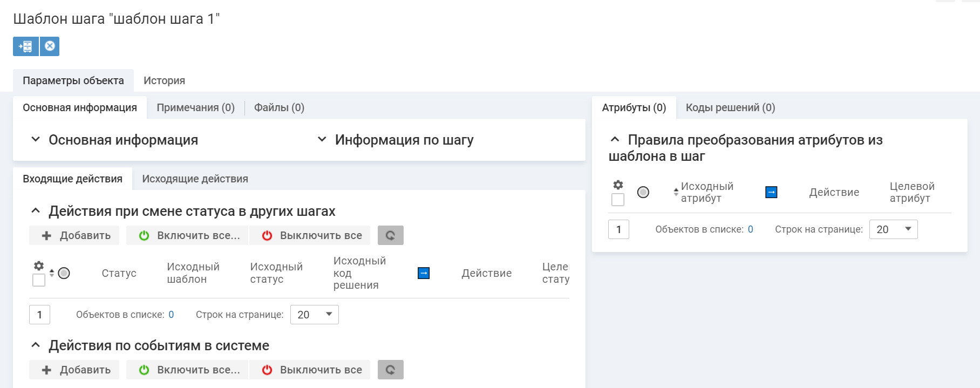Switch to the 'История' tab
This screenshot has width=980, height=388.
164,80
